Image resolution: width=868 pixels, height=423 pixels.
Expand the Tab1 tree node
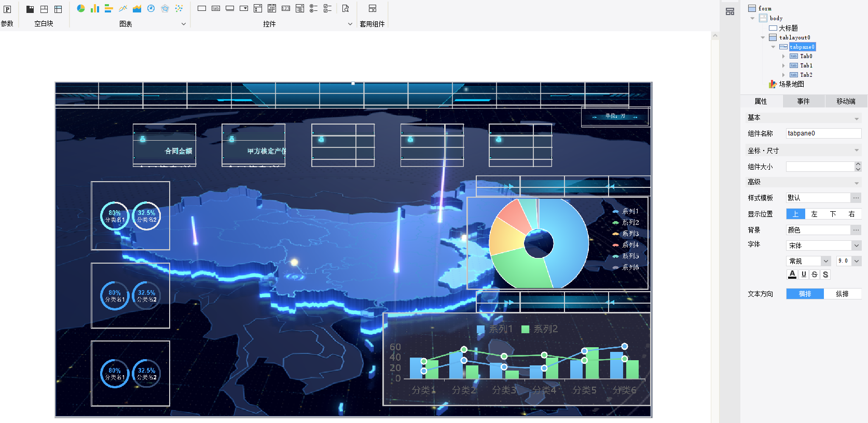point(783,65)
